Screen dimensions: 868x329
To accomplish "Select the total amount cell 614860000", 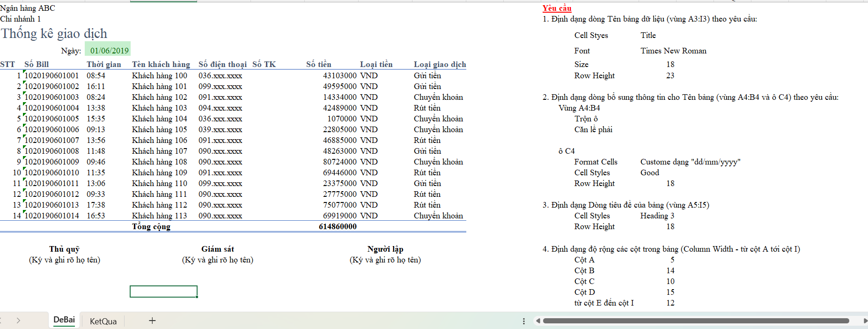I will tap(338, 226).
